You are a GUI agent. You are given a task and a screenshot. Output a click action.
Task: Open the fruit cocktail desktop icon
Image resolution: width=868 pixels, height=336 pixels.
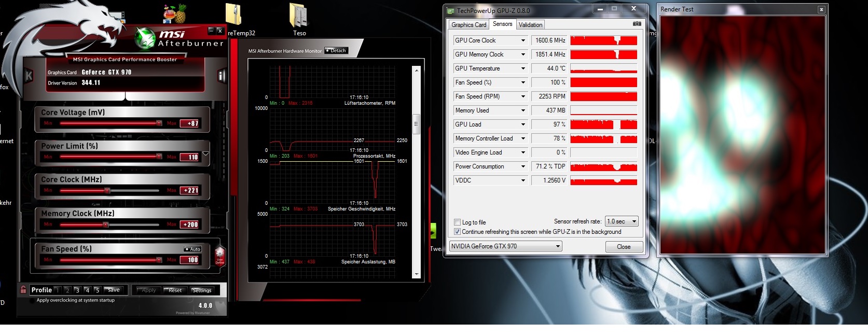174,13
